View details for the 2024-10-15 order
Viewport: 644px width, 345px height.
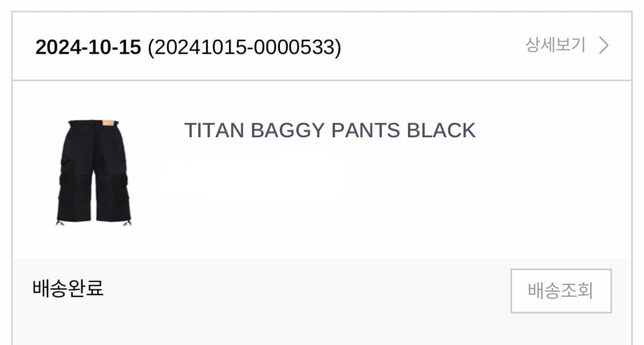pyautogui.click(x=555, y=46)
